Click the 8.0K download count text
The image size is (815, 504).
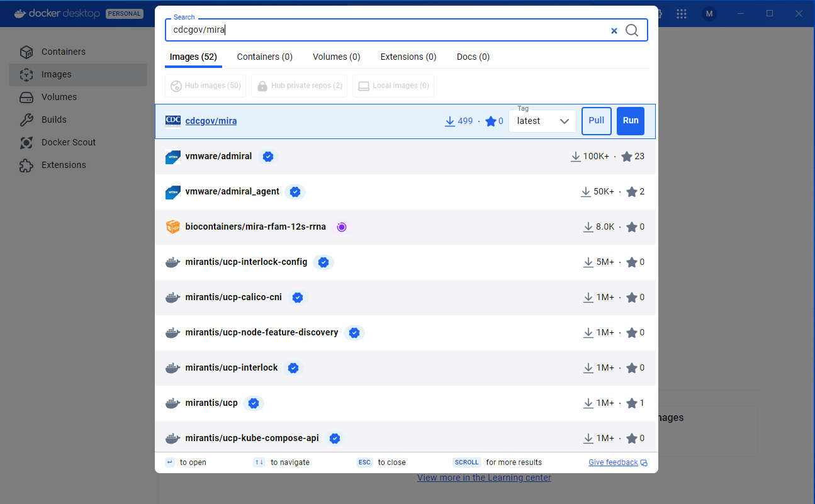click(x=605, y=227)
